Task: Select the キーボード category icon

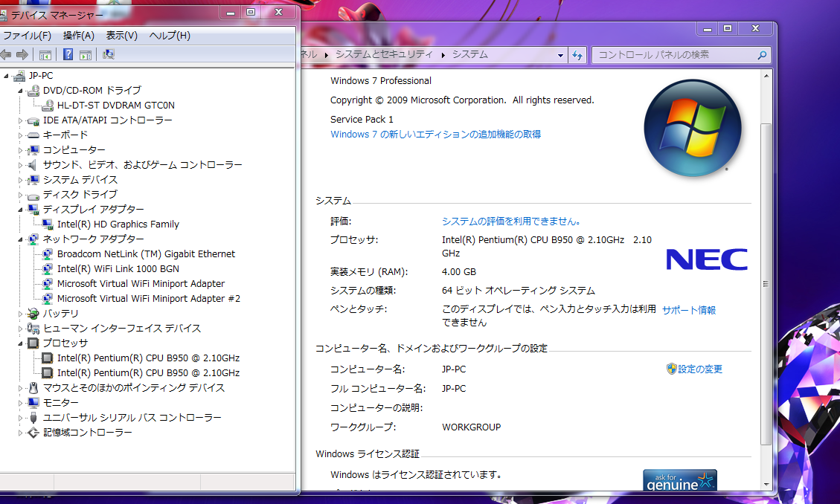Action: [33, 135]
